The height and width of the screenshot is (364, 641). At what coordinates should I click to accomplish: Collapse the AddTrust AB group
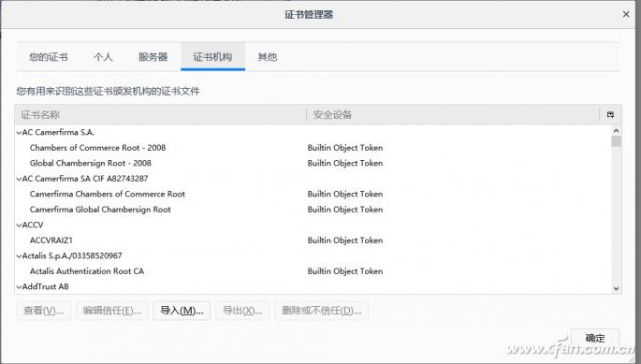[19, 287]
